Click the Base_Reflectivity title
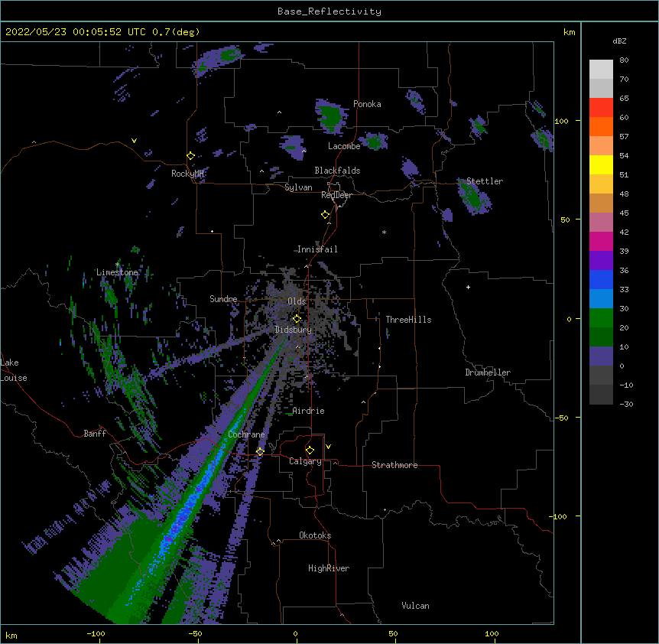The image size is (659, 644). (x=329, y=11)
